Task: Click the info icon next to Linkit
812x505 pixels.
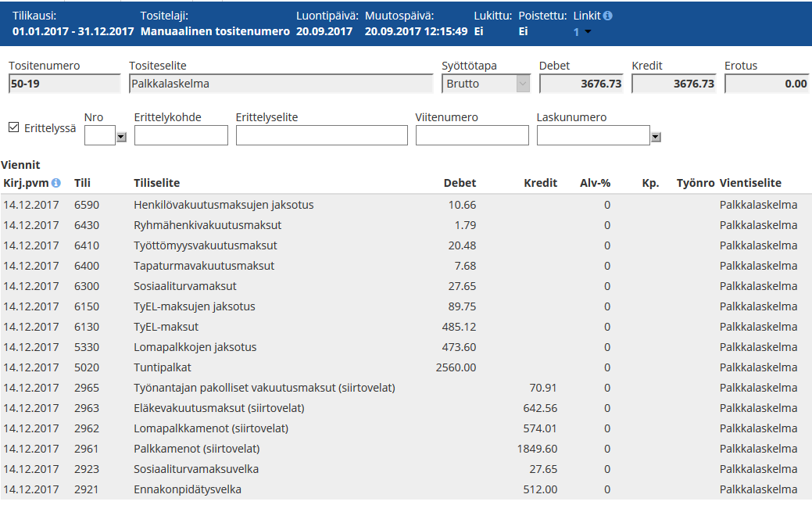Action: pyautogui.click(x=608, y=16)
